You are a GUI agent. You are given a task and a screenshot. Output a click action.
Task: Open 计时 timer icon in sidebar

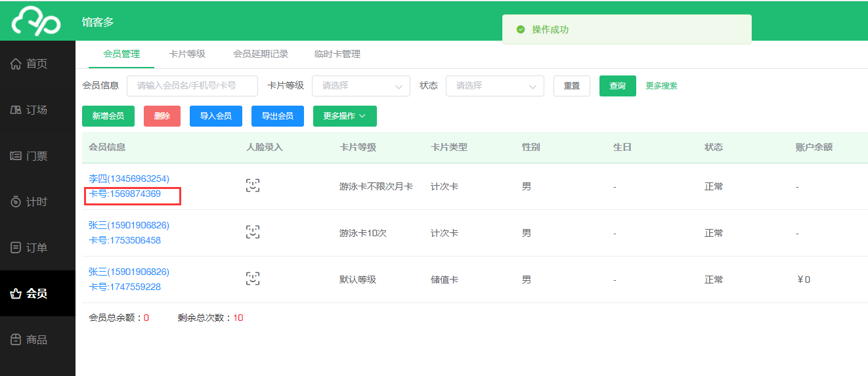pyautogui.click(x=16, y=202)
